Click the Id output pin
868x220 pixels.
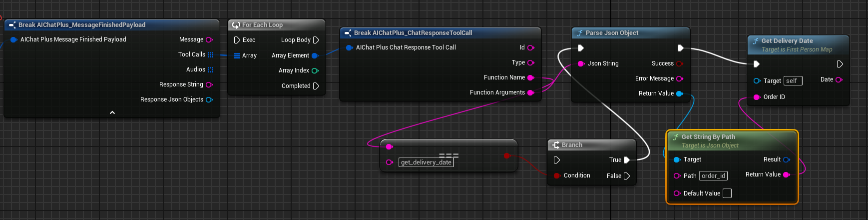pyautogui.click(x=531, y=47)
